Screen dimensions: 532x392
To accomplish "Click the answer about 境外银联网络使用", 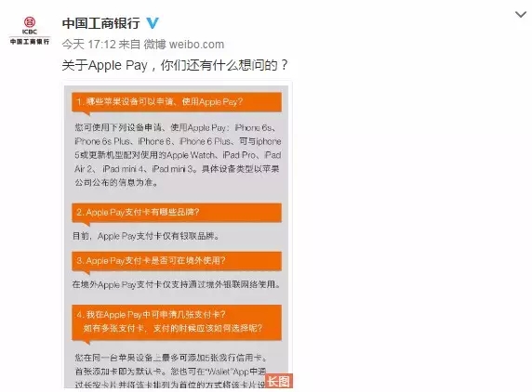I will point(177,284).
